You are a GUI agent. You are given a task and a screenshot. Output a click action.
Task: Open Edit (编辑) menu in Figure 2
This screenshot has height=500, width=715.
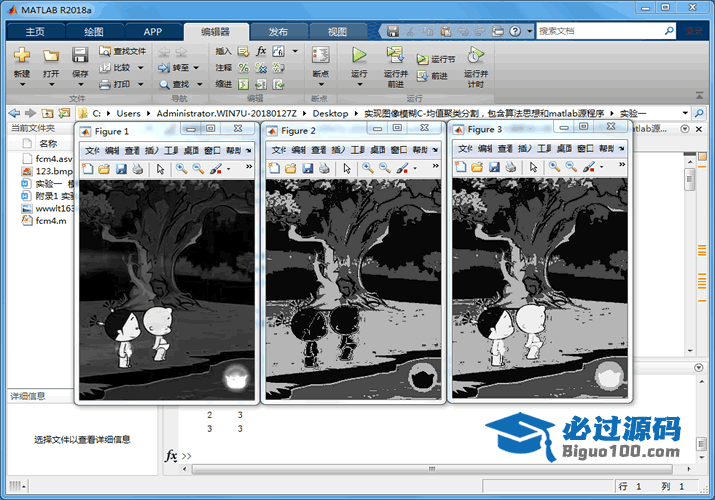point(299,149)
